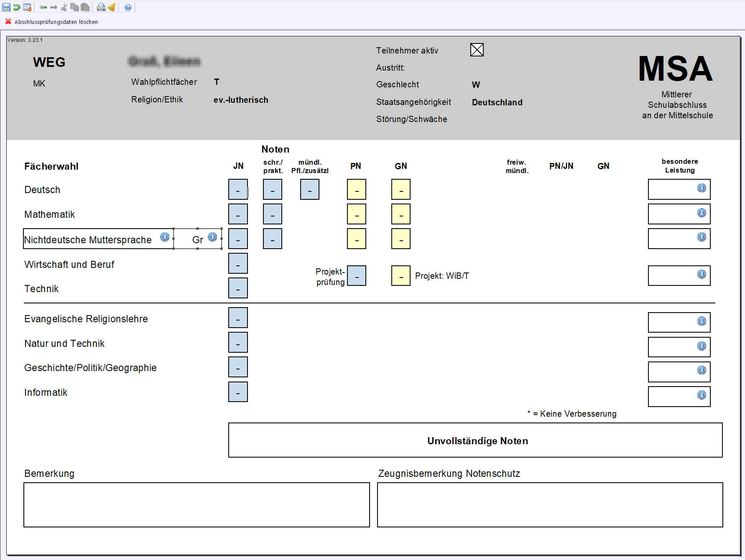745x560 pixels.
Task: Click the Natur und Technik JN box
Action: [x=238, y=342]
